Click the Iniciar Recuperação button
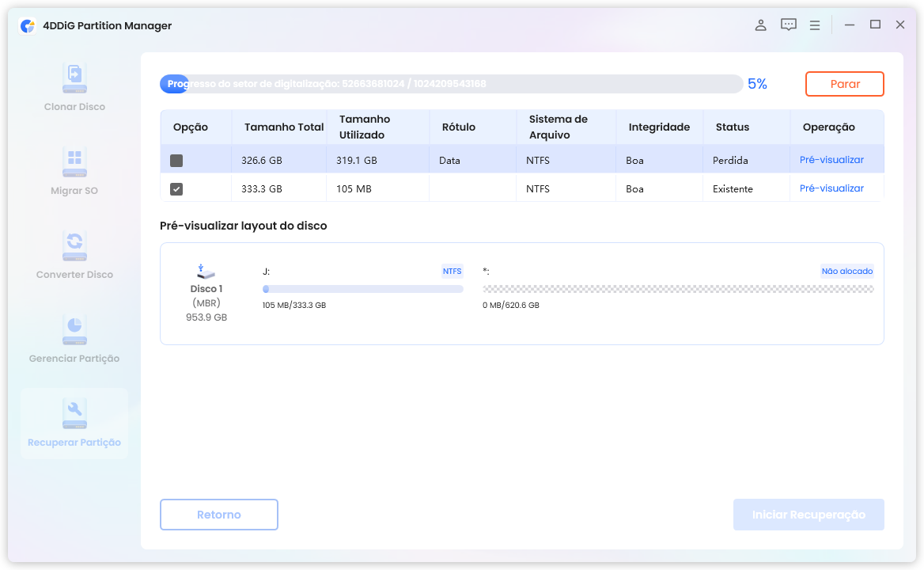Viewport: 924px width, 570px height. (808, 515)
